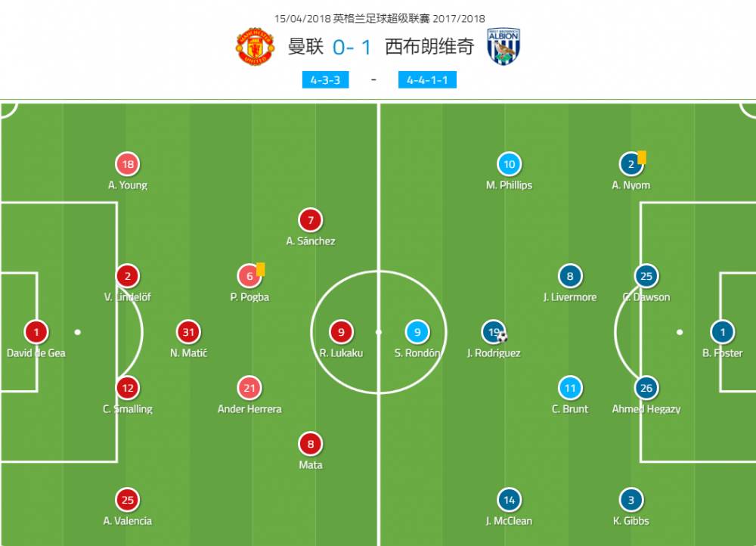Click the Manchester United club crest
This screenshot has height=546, width=756.
click(255, 47)
